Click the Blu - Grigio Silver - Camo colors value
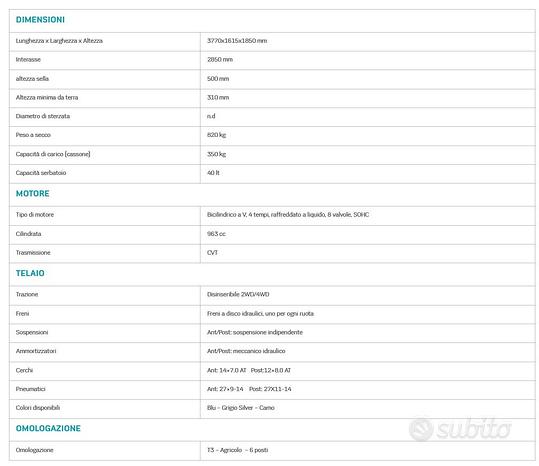539x466 pixels. tap(241, 408)
